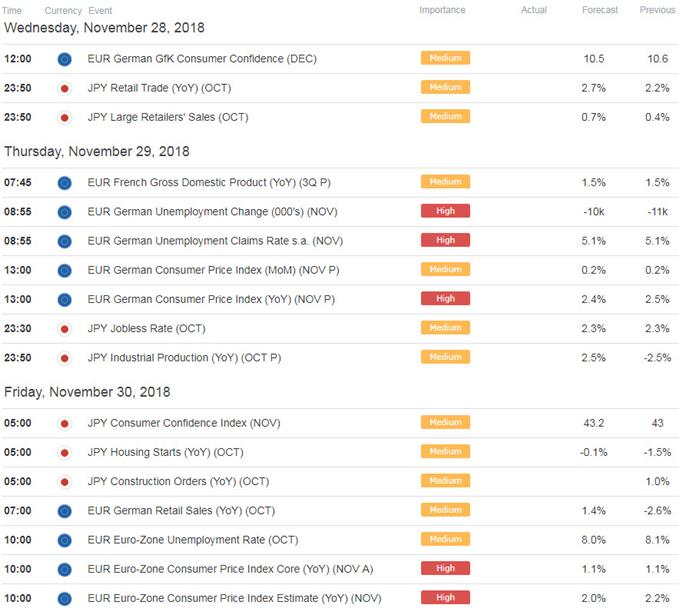The image size is (679, 611).
Task: Click the JPY flag icon beside Retail Trade (YoY)
Action: click(65, 88)
